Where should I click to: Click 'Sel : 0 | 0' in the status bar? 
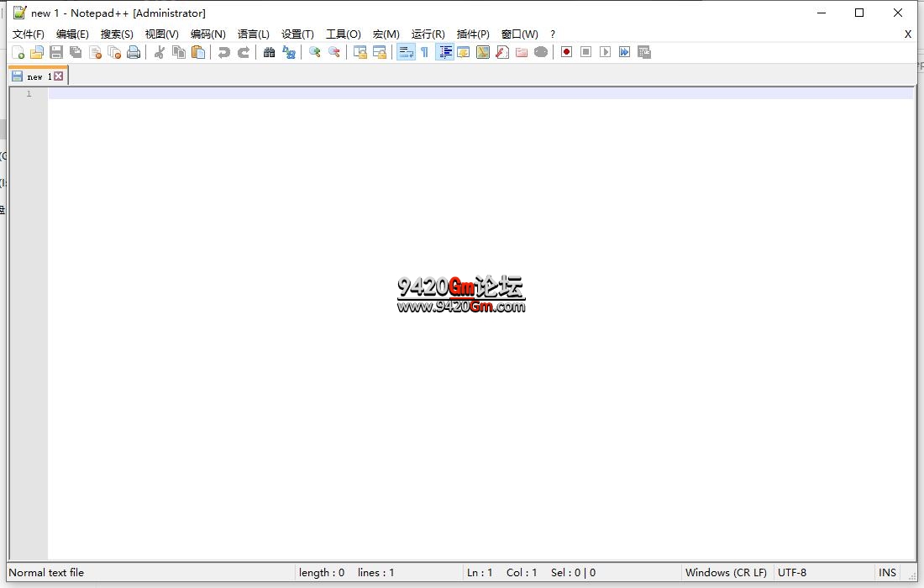(574, 573)
